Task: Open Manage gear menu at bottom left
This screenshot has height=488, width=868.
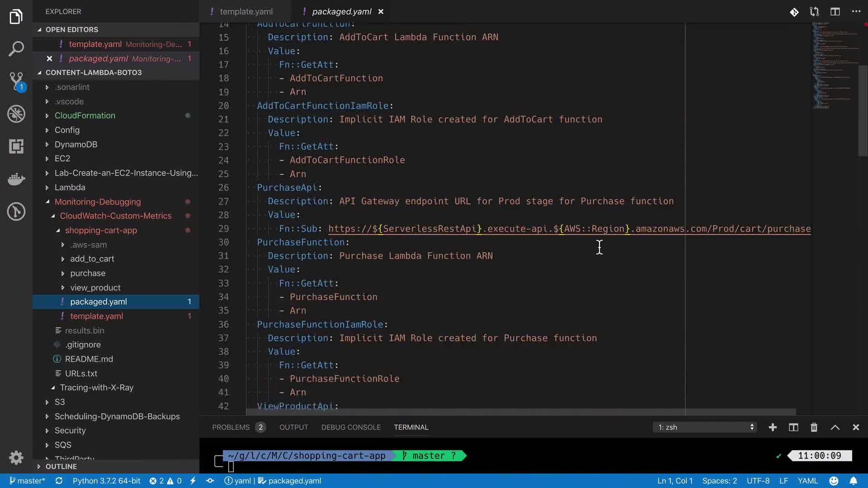Action: click(x=16, y=458)
